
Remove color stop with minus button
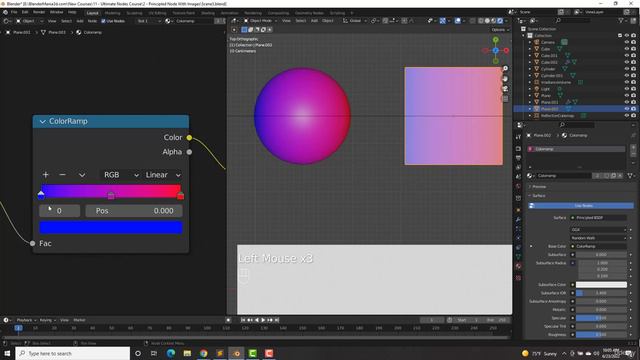pos(62,175)
